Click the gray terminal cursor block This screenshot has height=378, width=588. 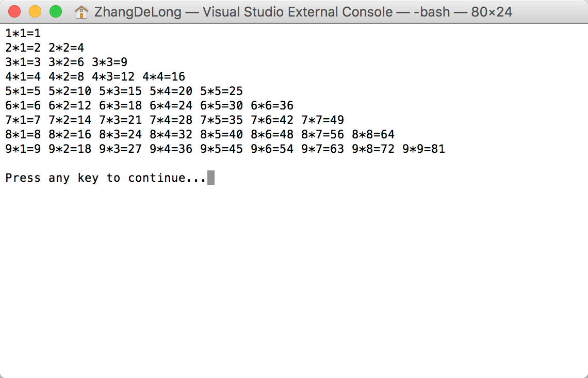click(x=211, y=178)
